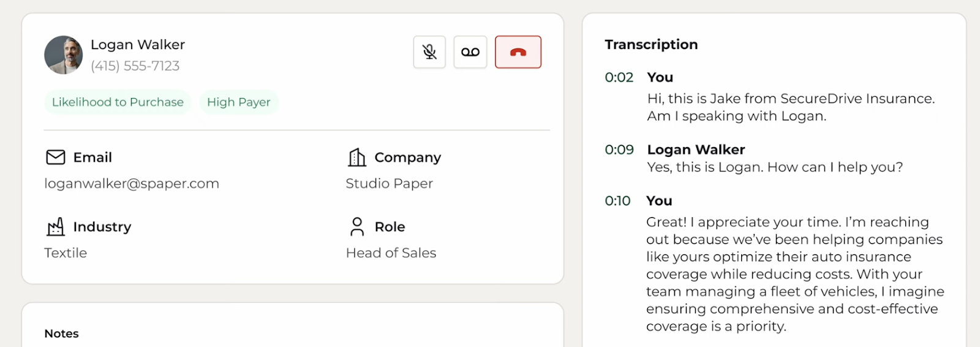
Task: Click the phone number (415) 555-7123
Action: [x=135, y=66]
